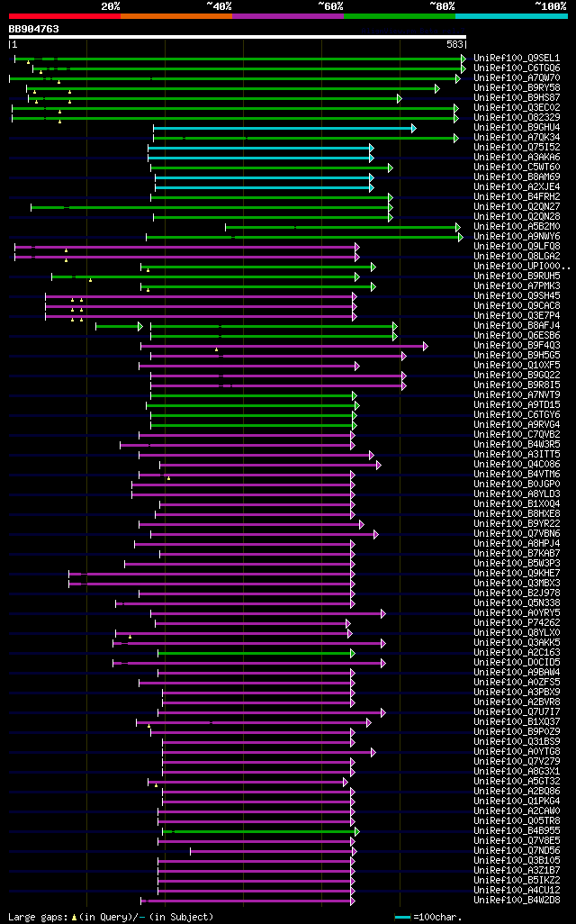Select label UniRef100_B9GHU4
This screenshot has height=924, width=576.
click(x=517, y=127)
